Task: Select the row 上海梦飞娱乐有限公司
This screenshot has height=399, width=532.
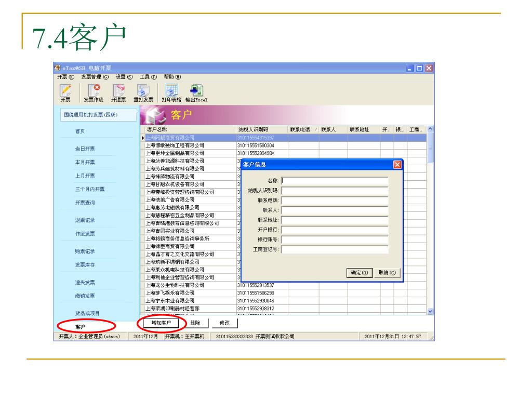Action: click(284, 293)
